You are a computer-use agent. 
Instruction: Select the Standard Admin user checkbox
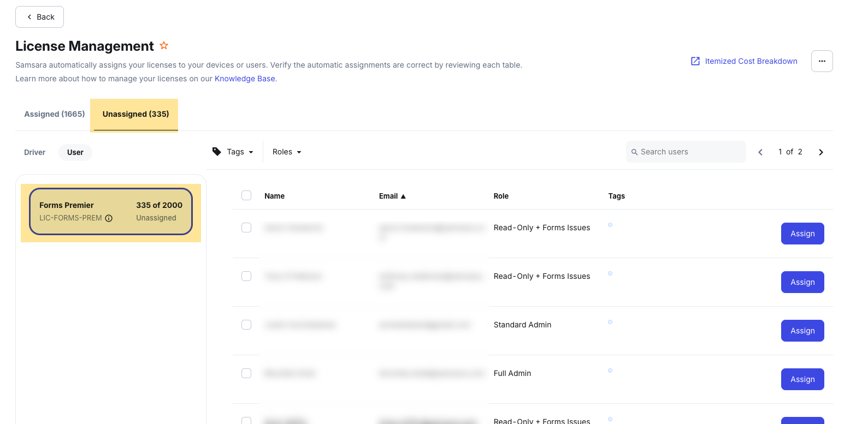coord(246,325)
